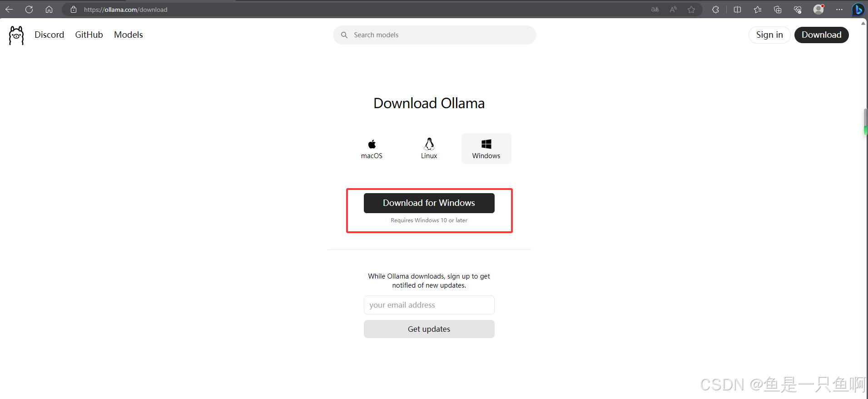Screen dimensions: 868x399
Task: Open the Bing Copilot sidebar icon
Action: 858,10
